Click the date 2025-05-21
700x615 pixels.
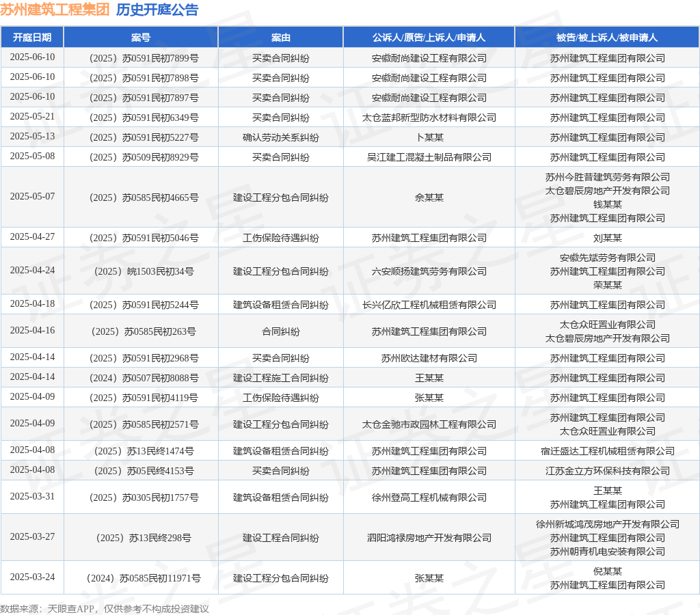(x=32, y=116)
